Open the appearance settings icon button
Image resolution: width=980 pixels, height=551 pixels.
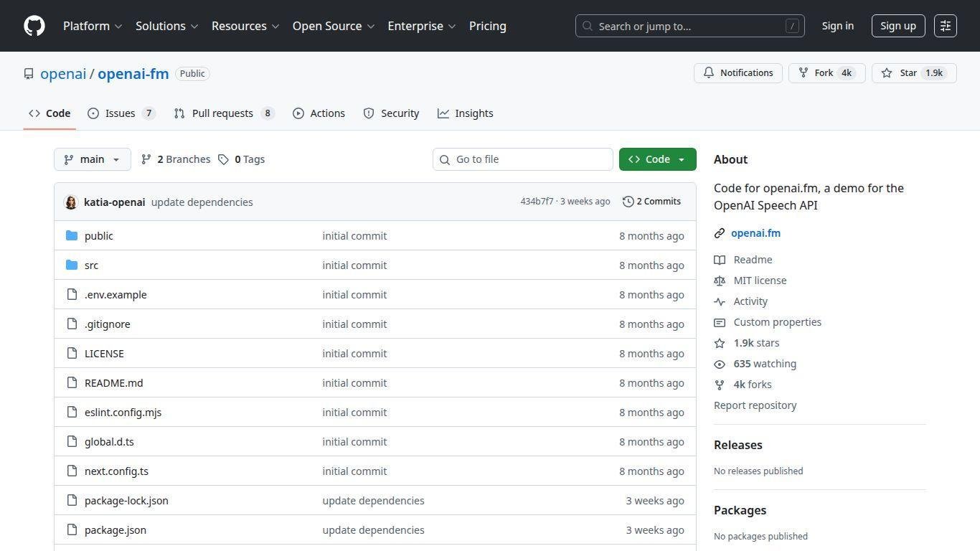click(945, 26)
